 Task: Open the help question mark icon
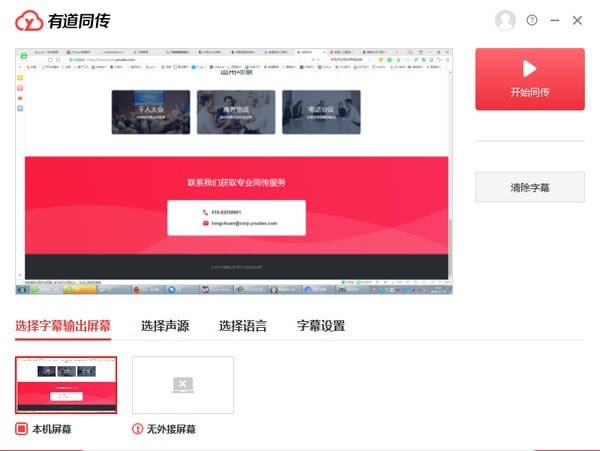532,20
